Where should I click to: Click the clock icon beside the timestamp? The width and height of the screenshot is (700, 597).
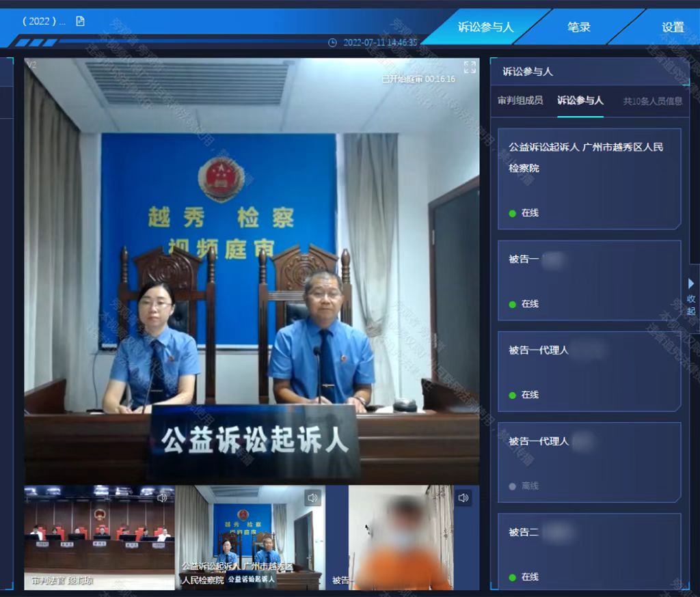click(x=333, y=42)
